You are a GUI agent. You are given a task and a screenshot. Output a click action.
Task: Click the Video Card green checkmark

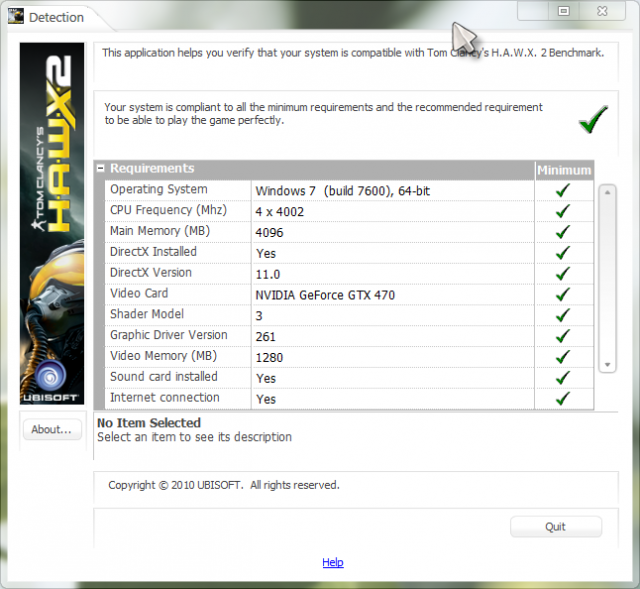pos(563,294)
